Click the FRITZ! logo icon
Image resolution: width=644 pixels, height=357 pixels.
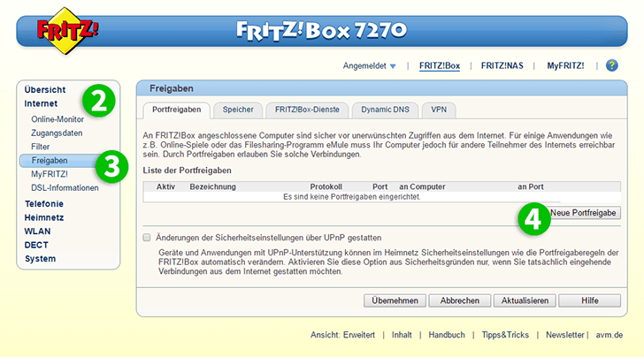pyautogui.click(x=67, y=30)
